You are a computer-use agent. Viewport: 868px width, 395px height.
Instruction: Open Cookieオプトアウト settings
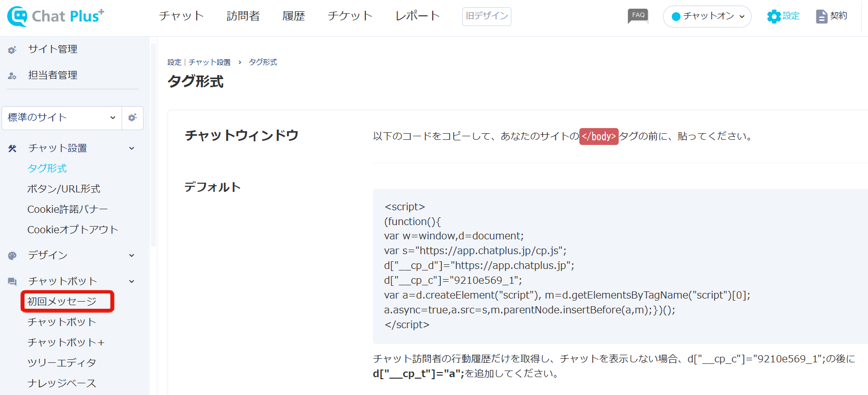(x=73, y=230)
